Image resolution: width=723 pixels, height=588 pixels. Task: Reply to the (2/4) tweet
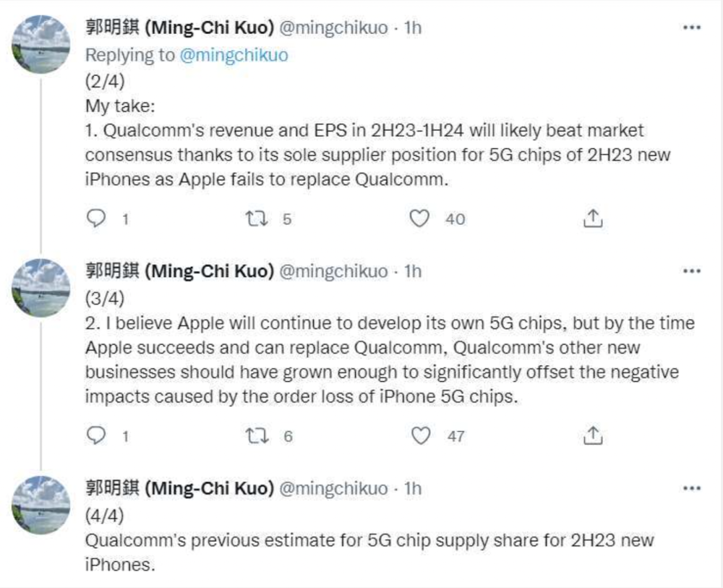(x=96, y=218)
